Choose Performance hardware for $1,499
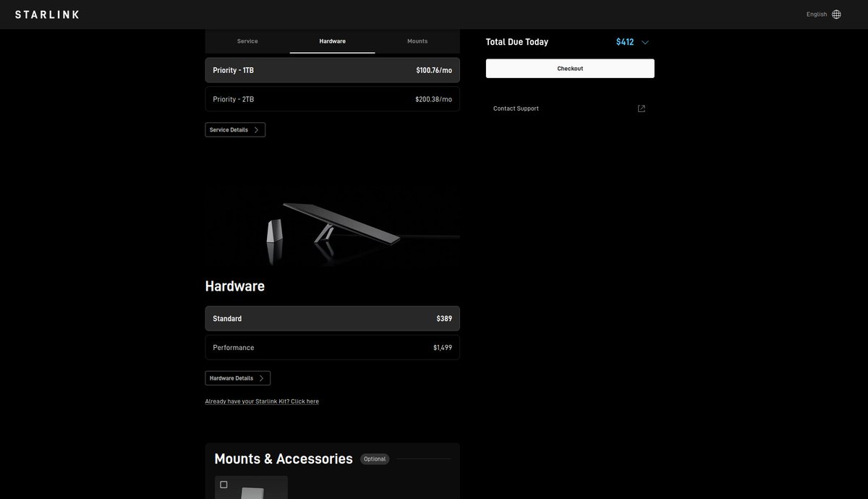Screen dimensions: 868x499 point(333,347)
